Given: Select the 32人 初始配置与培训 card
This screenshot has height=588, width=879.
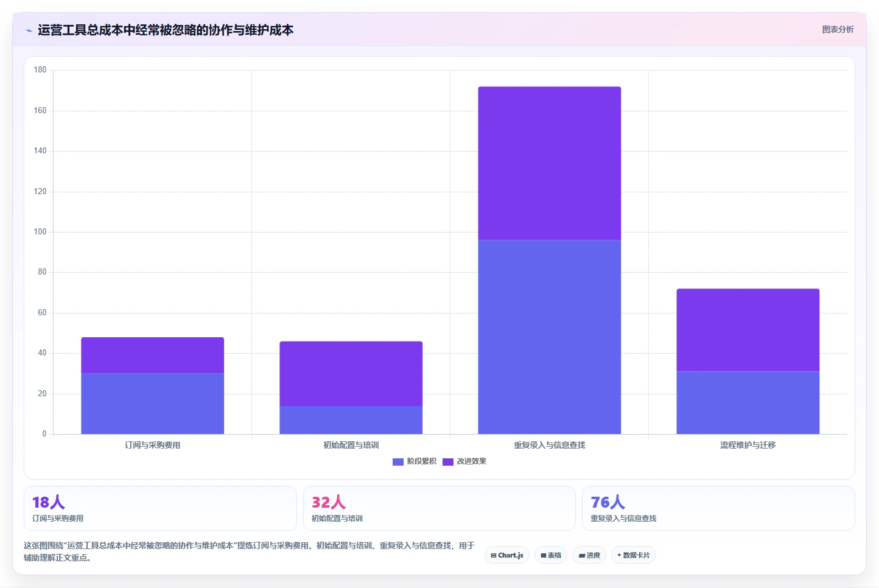Looking at the screenshot, I should click(x=439, y=508).
